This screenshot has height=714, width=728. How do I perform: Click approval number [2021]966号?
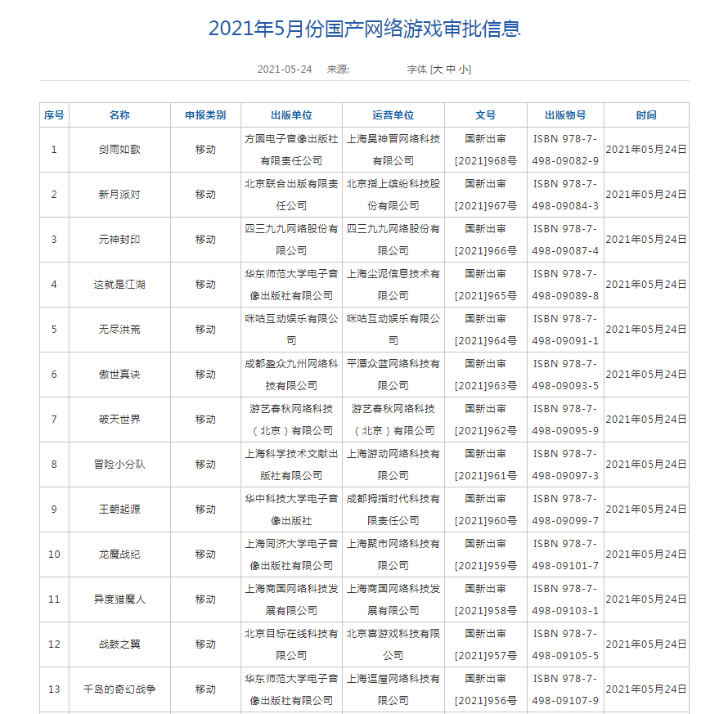click(486, 251)
